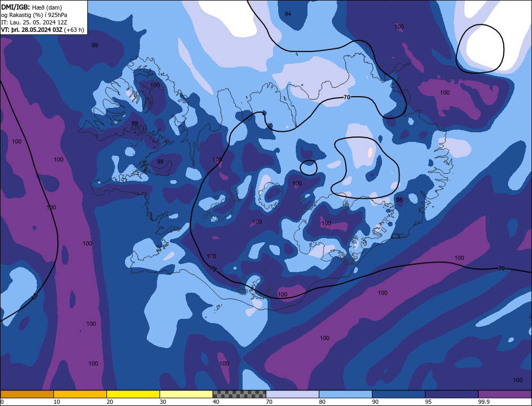532x406 pixels.
Task: Click the "94" humidity value on the map
Action: click(x=288, y=14)
